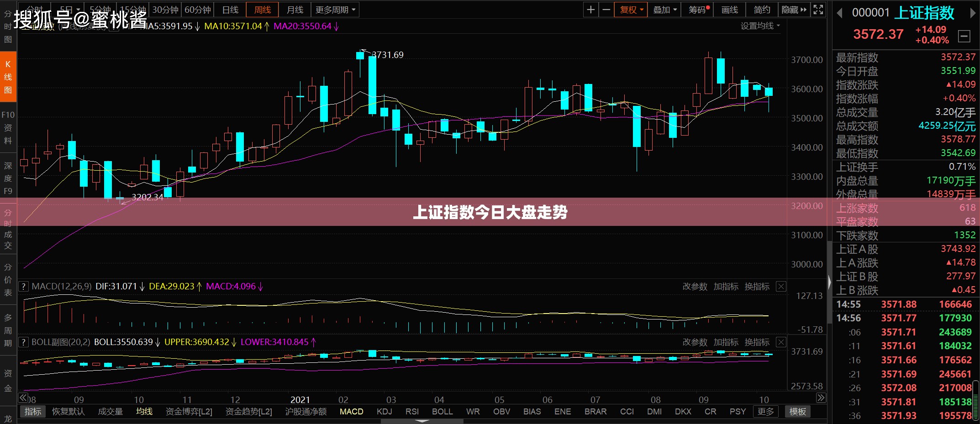Viewport: 980px width, 424px height.
Task: Select the CR indicator
Action: (711, 412)
